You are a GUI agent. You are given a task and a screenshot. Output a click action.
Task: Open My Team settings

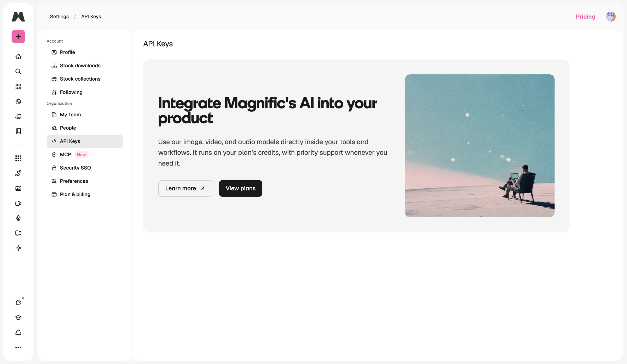pos(85,115)
